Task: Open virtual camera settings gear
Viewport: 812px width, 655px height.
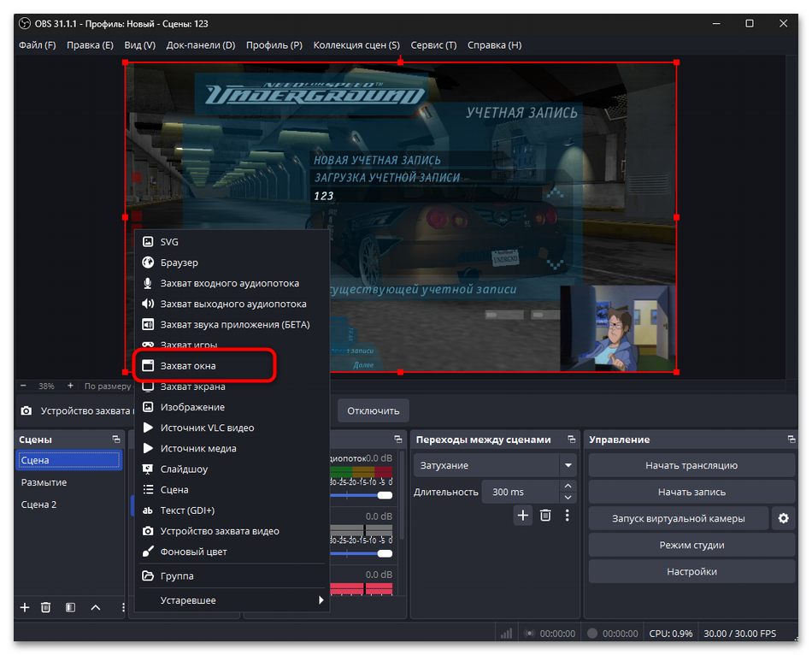Action: pos(782,518)
